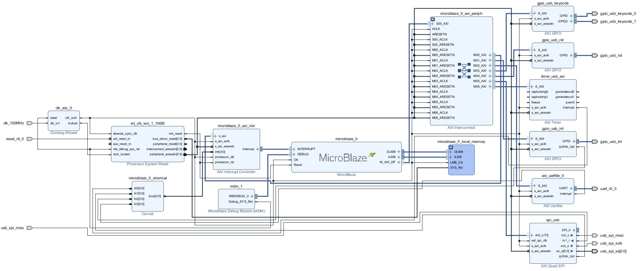
Task: Expand the microblaze_0_axi_periph block hierarchy plus icon
Action: tap(433, 19)
